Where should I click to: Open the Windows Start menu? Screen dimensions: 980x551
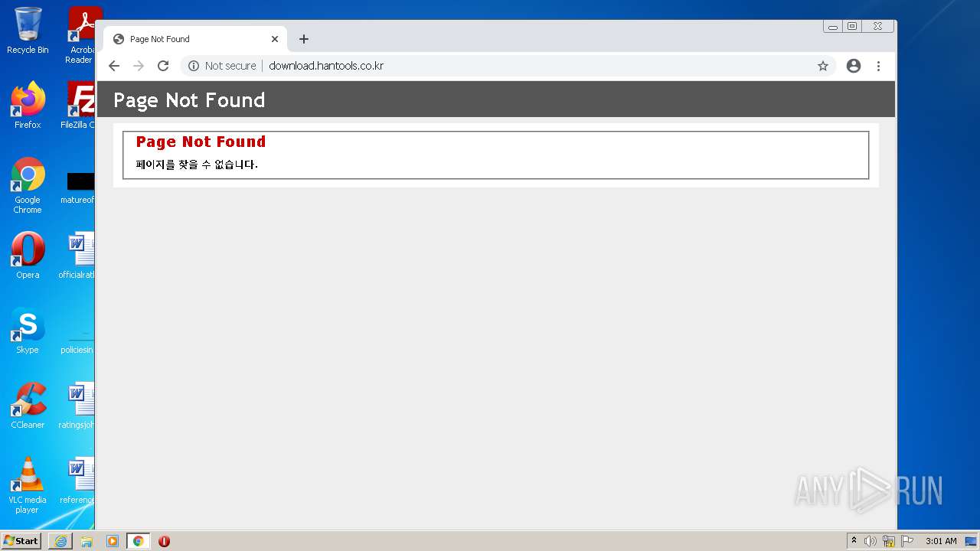pyautogui.click(x=21, y=541)
